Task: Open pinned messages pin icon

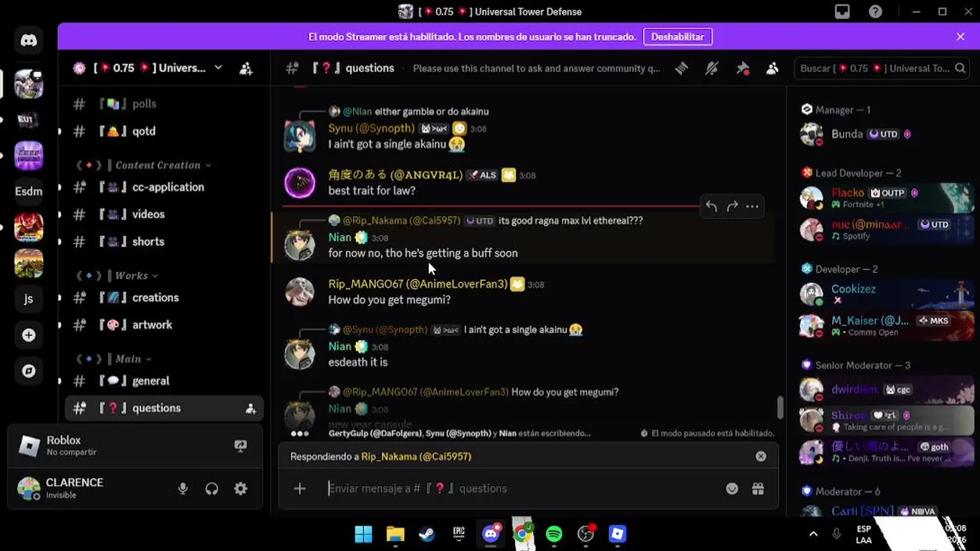Action: click(743, 68)
